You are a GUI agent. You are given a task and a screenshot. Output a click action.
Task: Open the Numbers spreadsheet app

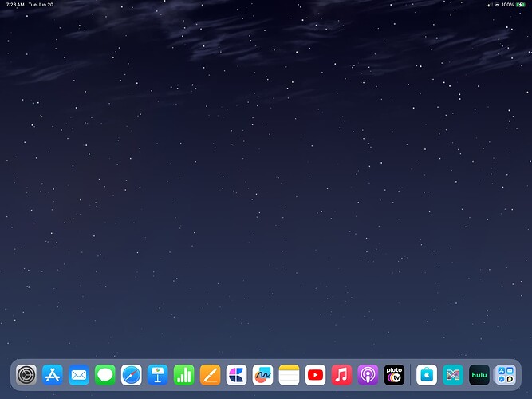(184, 374)
